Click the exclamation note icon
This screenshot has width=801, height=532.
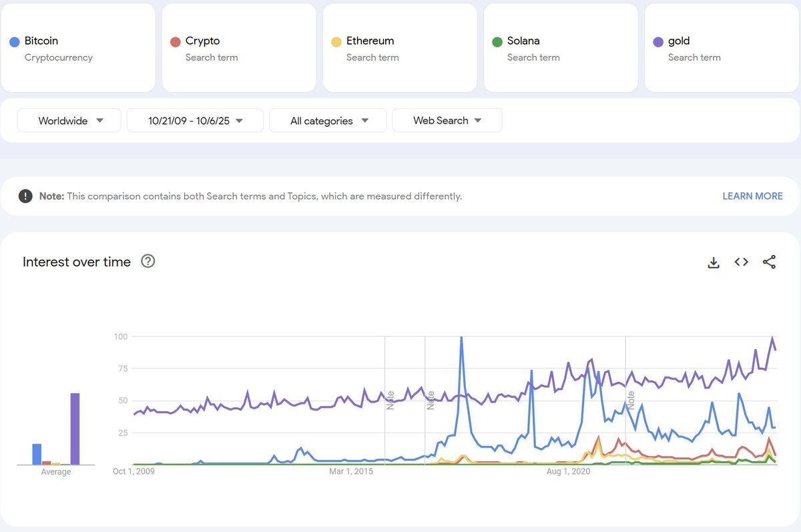(25, 196)
